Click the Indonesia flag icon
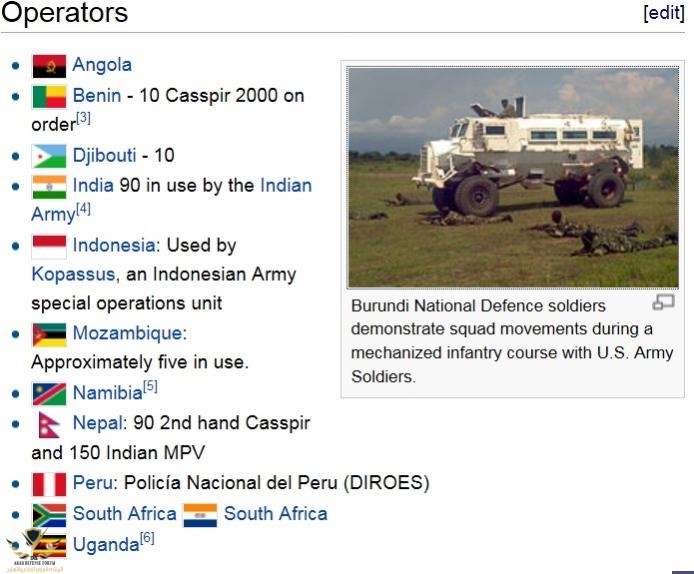Image resolution: width=694 pixels, height=574 pixels. click(49, 246)
